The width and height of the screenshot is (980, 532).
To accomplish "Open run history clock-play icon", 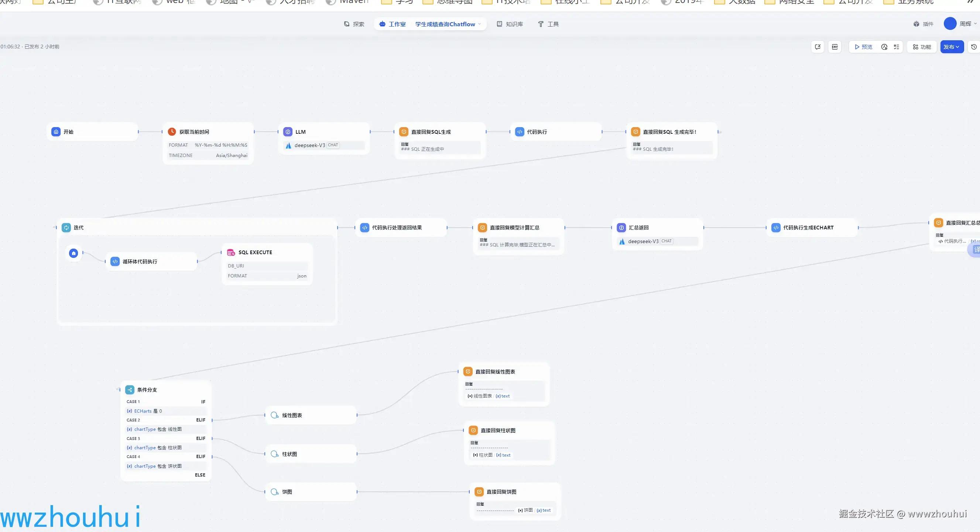I will click(x=884, y=47).
